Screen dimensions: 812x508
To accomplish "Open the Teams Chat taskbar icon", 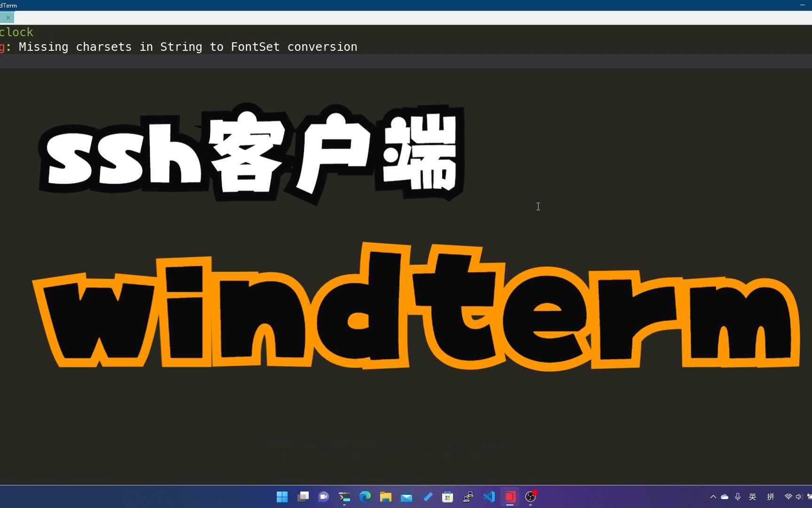I will (324, 497).
